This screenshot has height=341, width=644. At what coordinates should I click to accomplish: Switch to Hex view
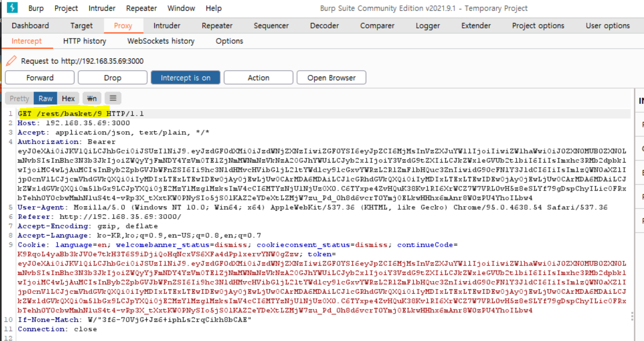(x=69, y=98)
